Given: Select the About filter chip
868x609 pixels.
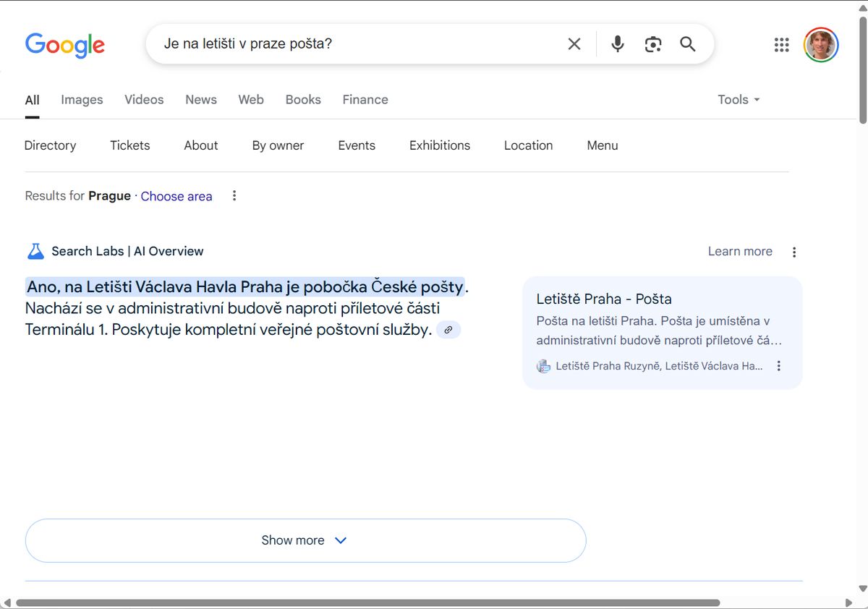Looking at the screenshot, I should pos(201,145).
